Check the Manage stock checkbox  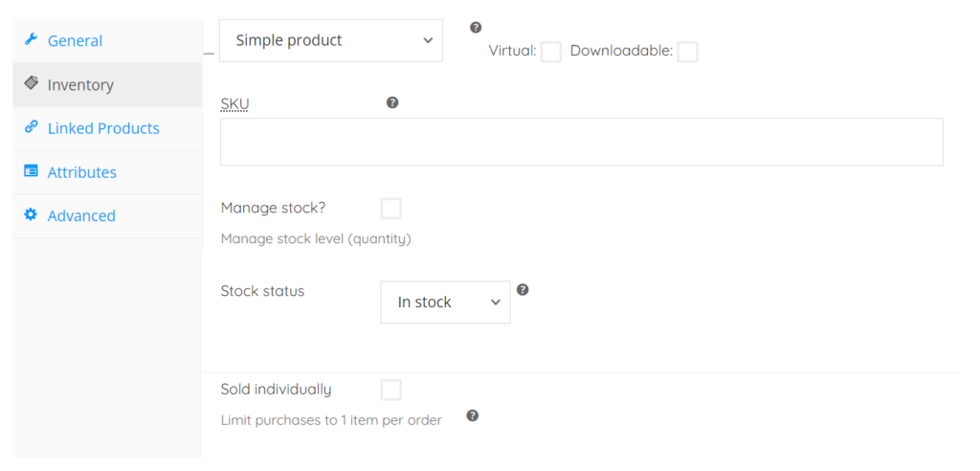pyautogui.click(x=390, y=209)
